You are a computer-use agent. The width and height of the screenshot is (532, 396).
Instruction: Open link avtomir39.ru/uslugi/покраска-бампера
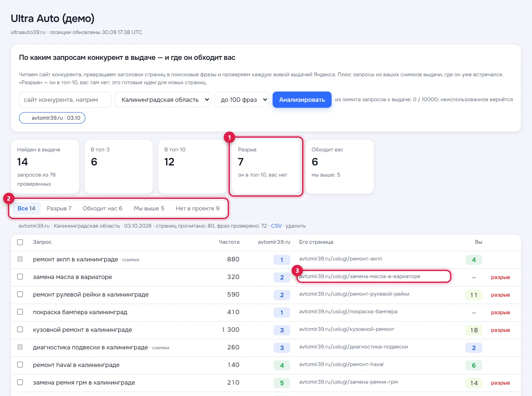tap(348, 312)
